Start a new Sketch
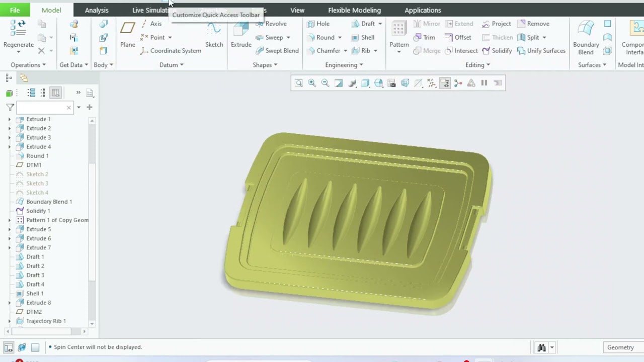This screenshot has height=362, width=644. (x=214, y=35)
